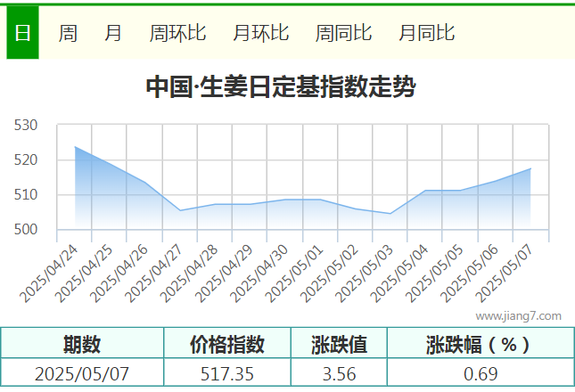This screenshot has height=392, width=575.
Task: Click the x-axis date 2025/04/30
Action: (259, 274)
